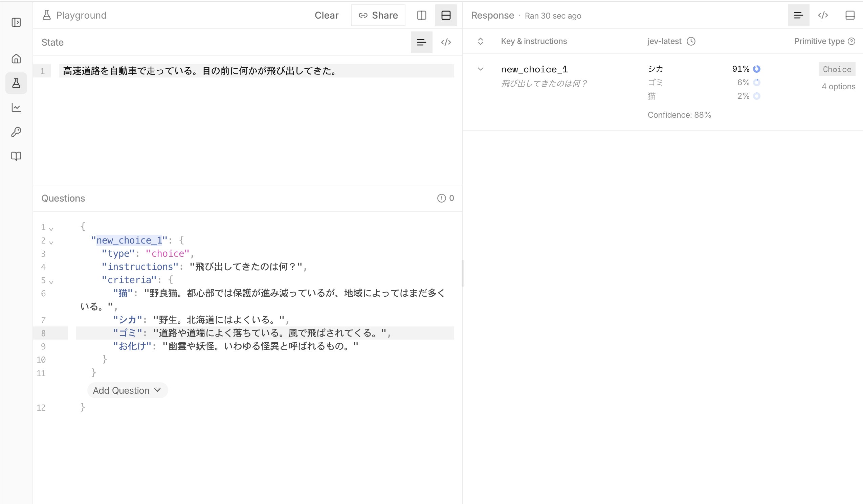Viewport: 863px width, 504px height.
Task: Click the flask icon beside Playground title
Action: [47, 16]
